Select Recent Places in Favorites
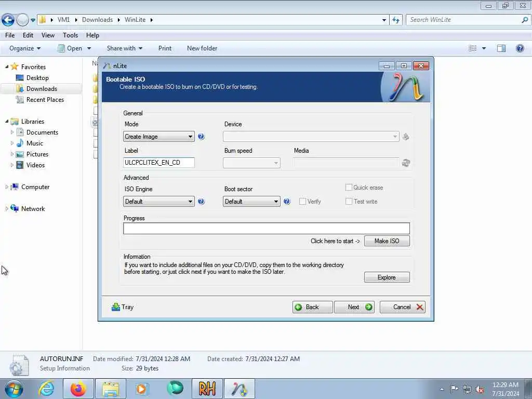Viewport: 532px width, 399px height. (45, 99)
